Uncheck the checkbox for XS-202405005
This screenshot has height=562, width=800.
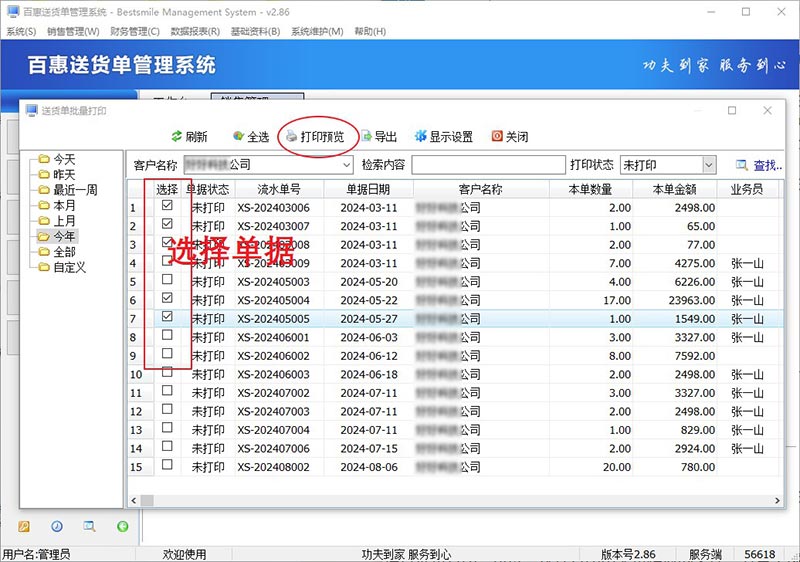coord(167,316)
